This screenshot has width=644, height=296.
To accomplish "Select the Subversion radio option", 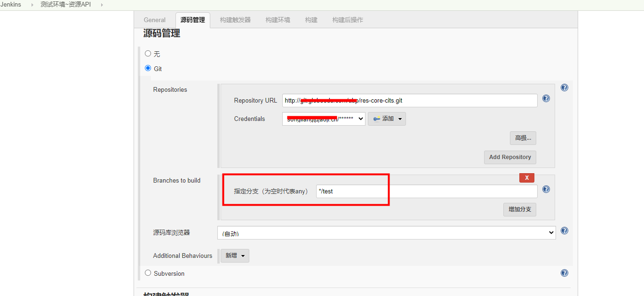I will coord(148,273).
